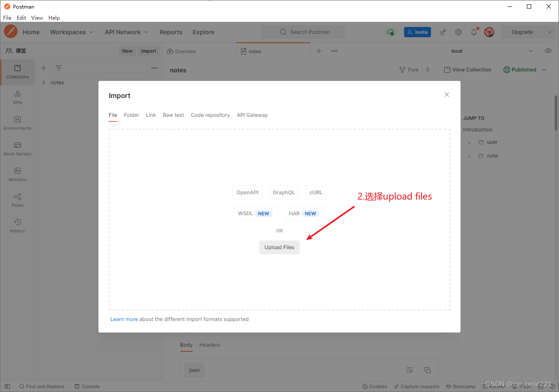Click the Upgrade button
559x392 pixels.
click(x=522, y=32)
